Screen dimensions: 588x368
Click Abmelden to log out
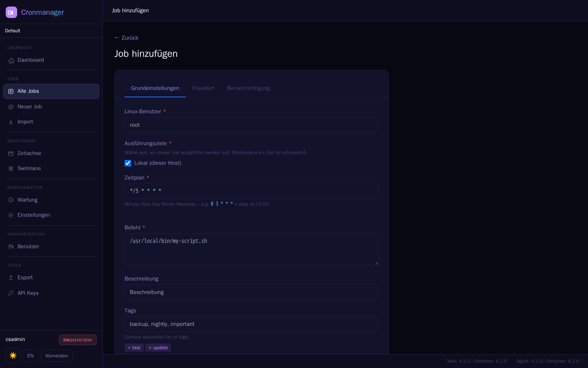[x=57, y=356]
